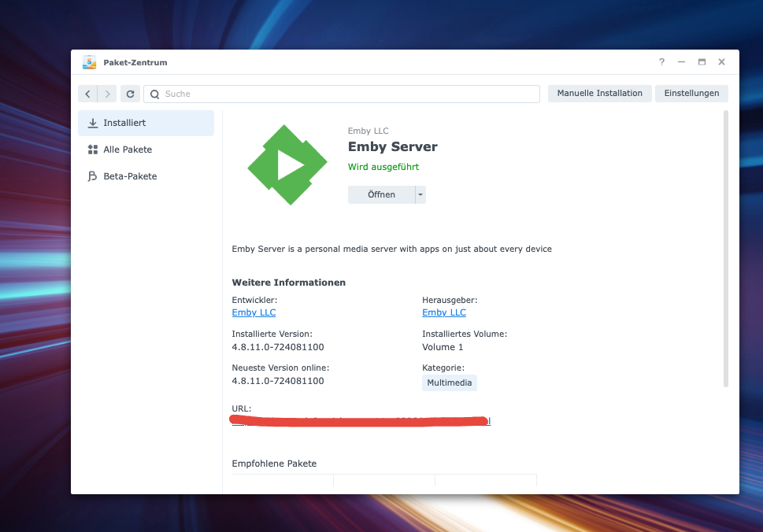Open Manuelle Installation dialog
The width and height of the screenshot is (763, 532).
(599, 94)
